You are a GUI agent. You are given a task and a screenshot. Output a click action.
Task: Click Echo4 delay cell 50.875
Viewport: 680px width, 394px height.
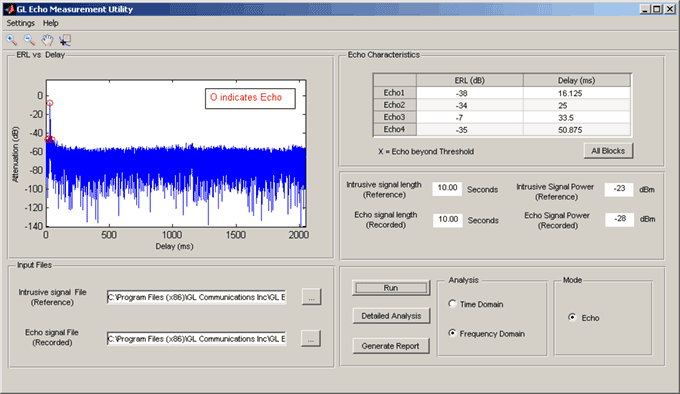[577, 129]
